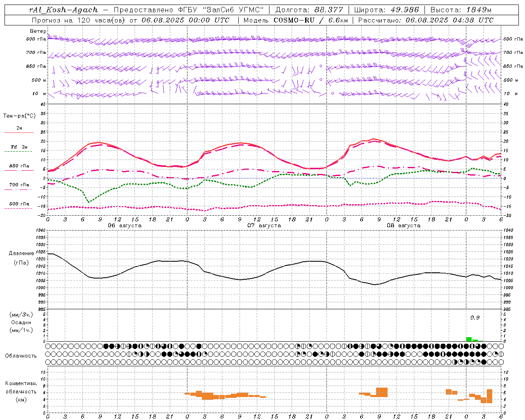Click the 700 гПа temperature legend entry
525x420 pixels.
point(19,185)
